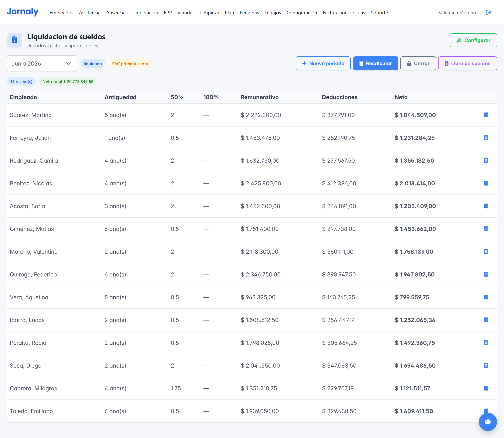Screen dimensions: 504x438
Task: Create a Nuevo periodo
Action: (323, 64)
